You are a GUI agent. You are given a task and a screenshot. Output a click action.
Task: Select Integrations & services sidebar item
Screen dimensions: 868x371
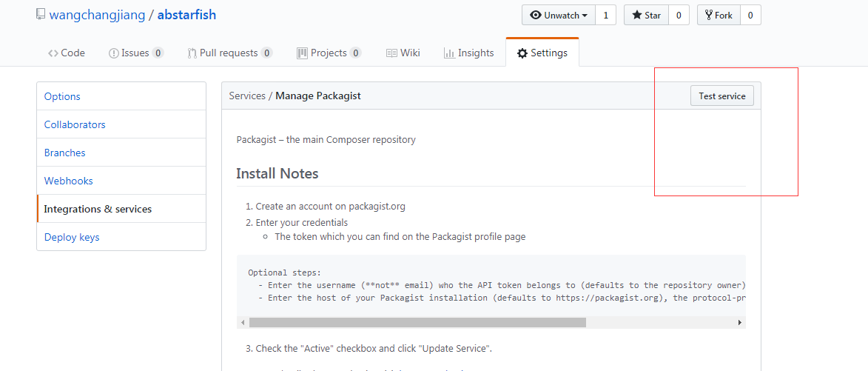point(121,209)
